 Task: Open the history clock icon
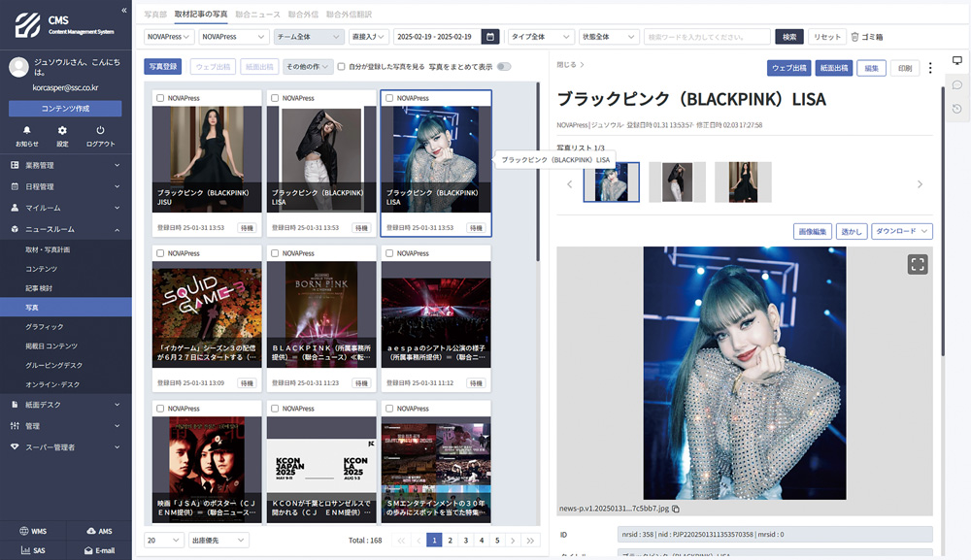pyautogui.click(x=956, y=109)
